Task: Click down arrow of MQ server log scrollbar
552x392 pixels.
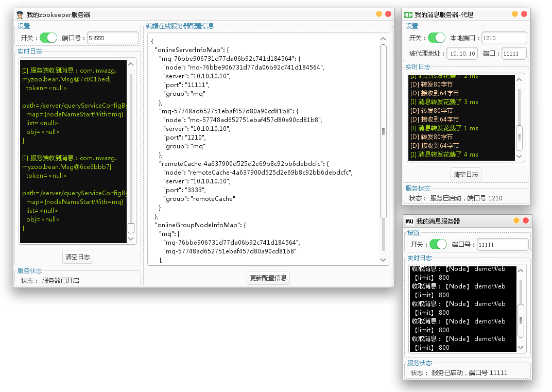Action: coord(520,348)
